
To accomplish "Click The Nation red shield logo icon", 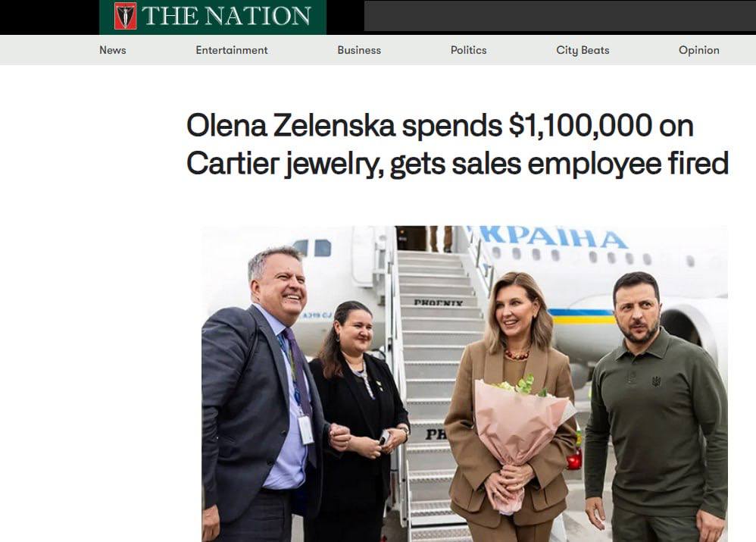I will pos(125,16).
